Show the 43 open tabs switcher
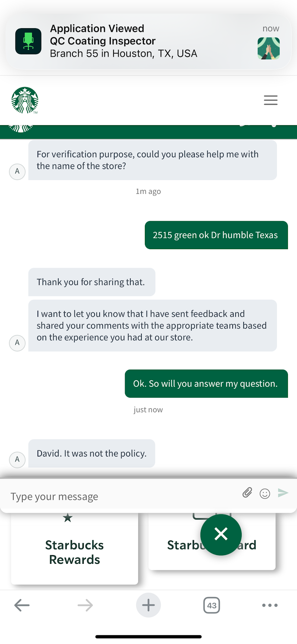The height and width of the screenshot is (644, 297). [x=212, y=605]
